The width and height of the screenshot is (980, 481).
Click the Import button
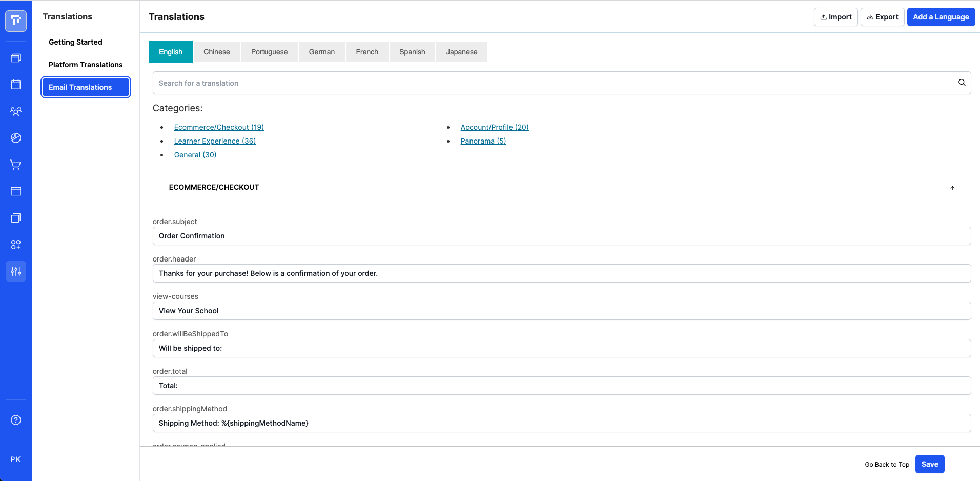[x=836, y=17]
